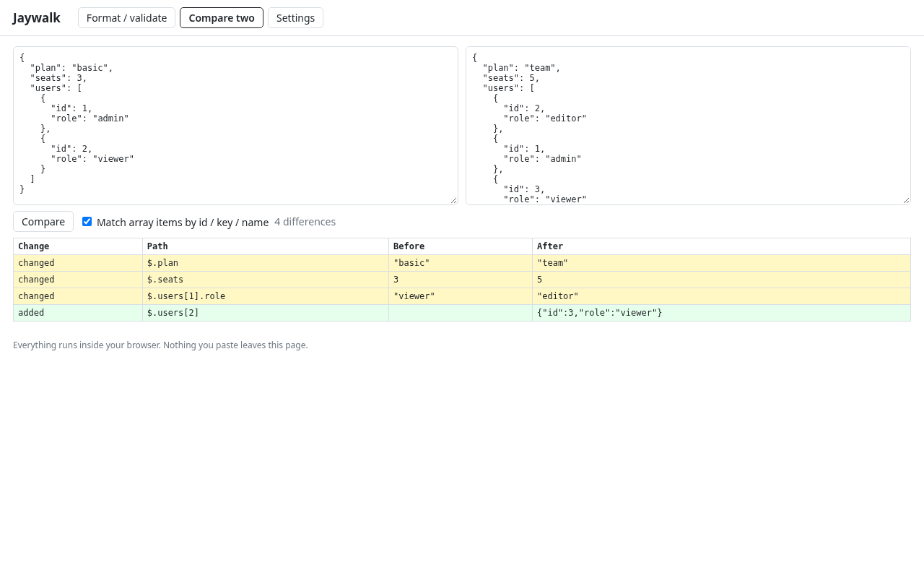Click 'changed' cell in the $.plan row
This screenshot has width=924, height=578.
pos(78,263)
